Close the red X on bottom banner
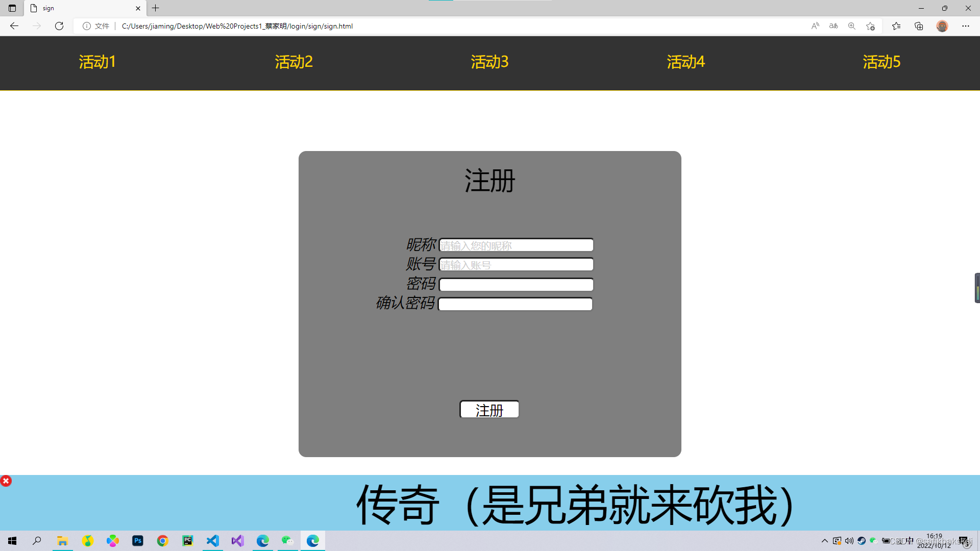980x551 pixels. click(x=6, y=481)
